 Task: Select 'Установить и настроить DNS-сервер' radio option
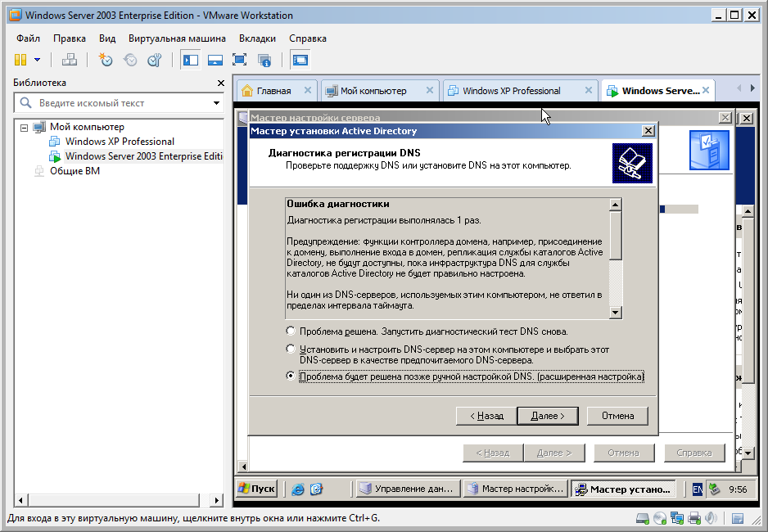[x=291, y=349]
